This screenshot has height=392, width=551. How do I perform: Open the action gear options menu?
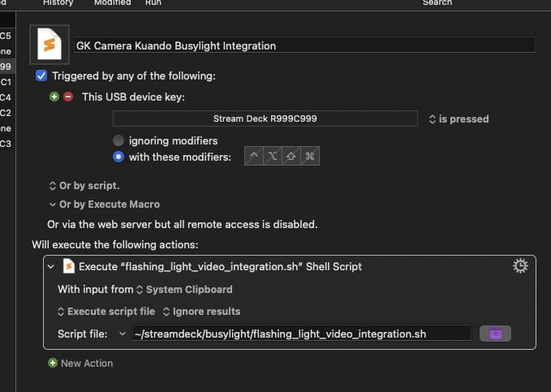click(x=520, y=265)
